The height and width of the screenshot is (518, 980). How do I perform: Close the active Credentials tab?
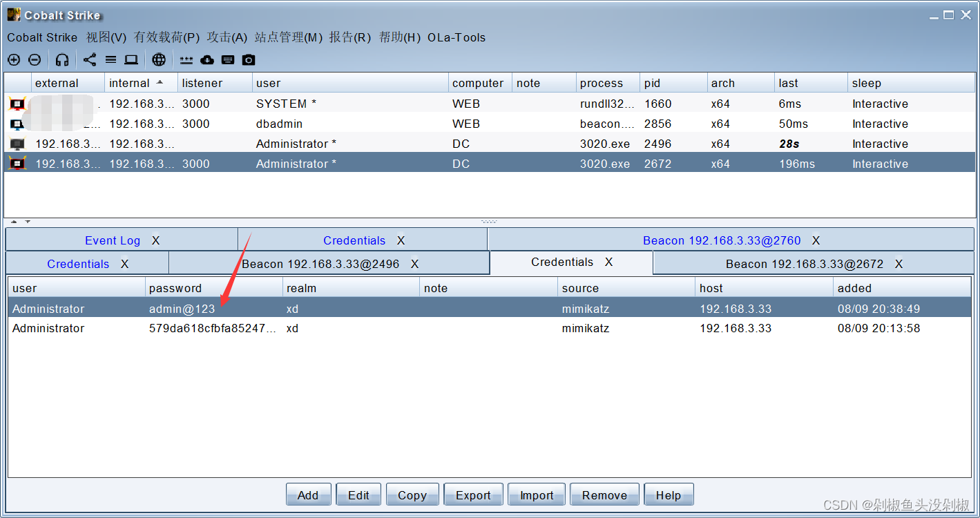[608, 262]
